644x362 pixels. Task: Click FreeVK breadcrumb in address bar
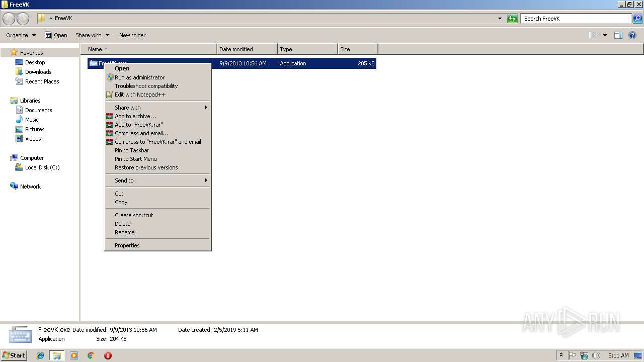[x=63, y=18]
